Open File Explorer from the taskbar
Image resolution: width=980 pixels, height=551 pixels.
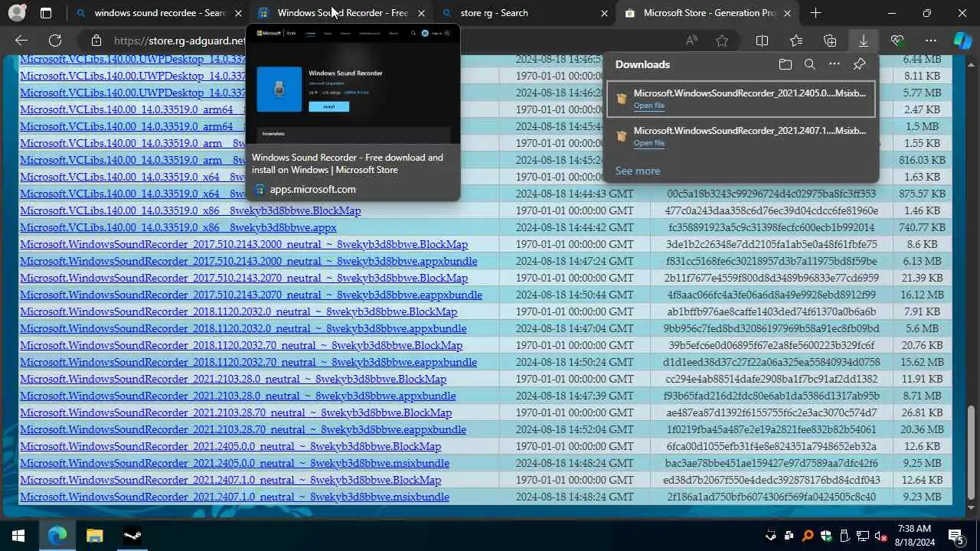click(x=94, y=536)
